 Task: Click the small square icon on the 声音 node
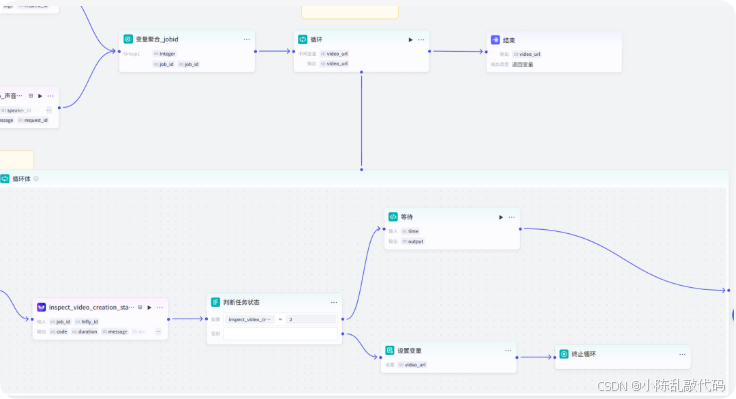coord(31,96)
